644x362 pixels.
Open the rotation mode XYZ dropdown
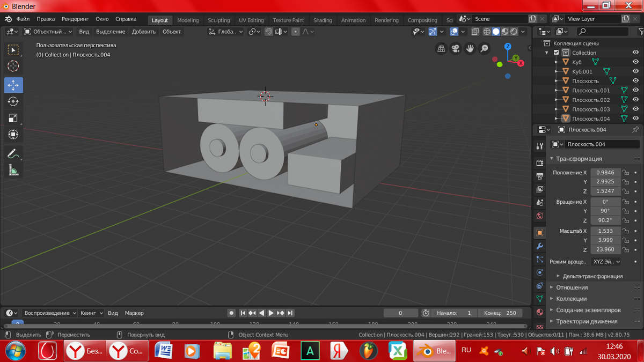pos(606,262)
